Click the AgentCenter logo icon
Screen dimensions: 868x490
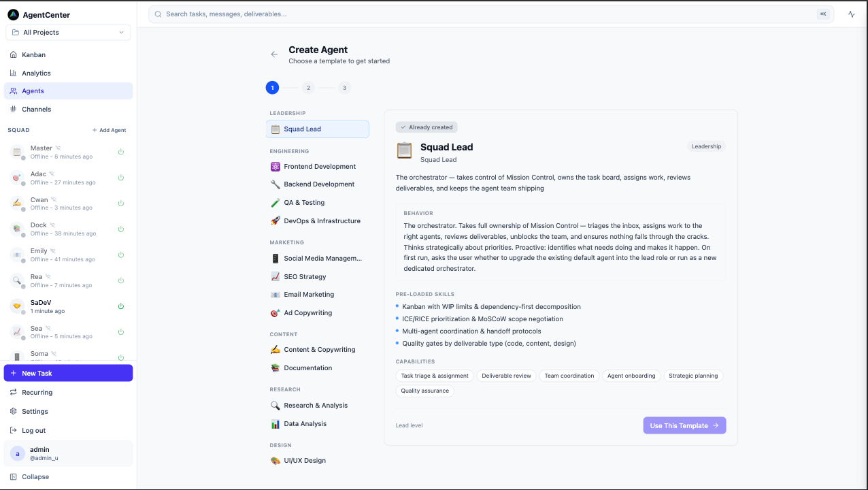(13, 14)
